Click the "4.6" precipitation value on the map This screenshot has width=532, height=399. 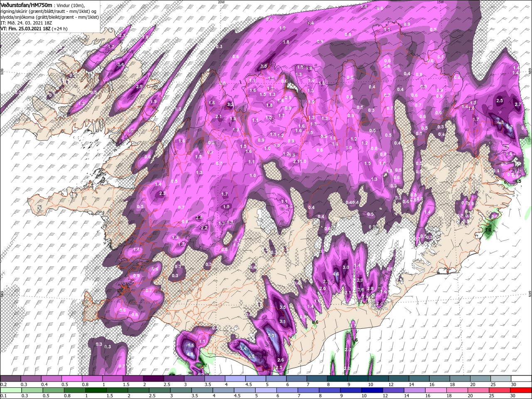coord(336,274)
